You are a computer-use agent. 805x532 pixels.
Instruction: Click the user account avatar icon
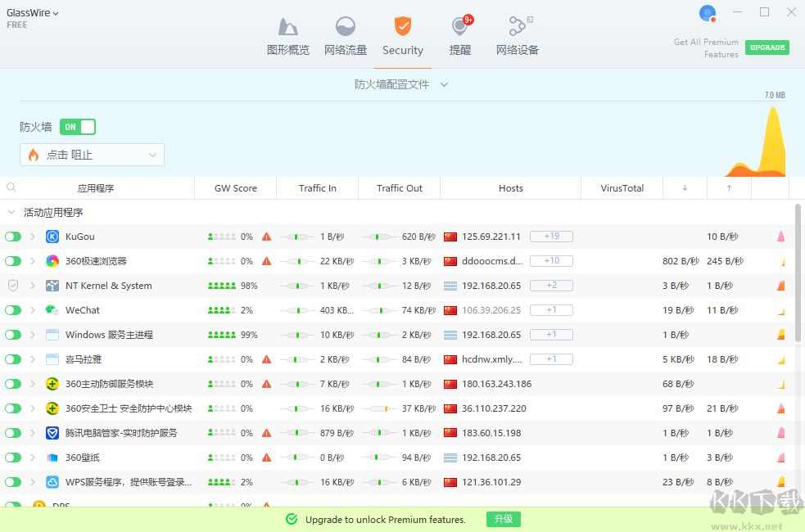[708, 13]
